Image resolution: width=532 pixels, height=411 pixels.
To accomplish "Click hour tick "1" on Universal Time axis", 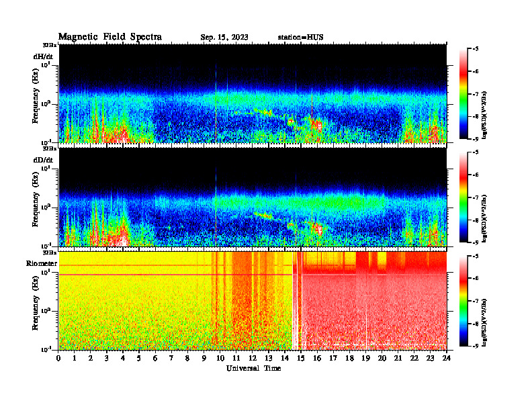I will click(75, 358).
